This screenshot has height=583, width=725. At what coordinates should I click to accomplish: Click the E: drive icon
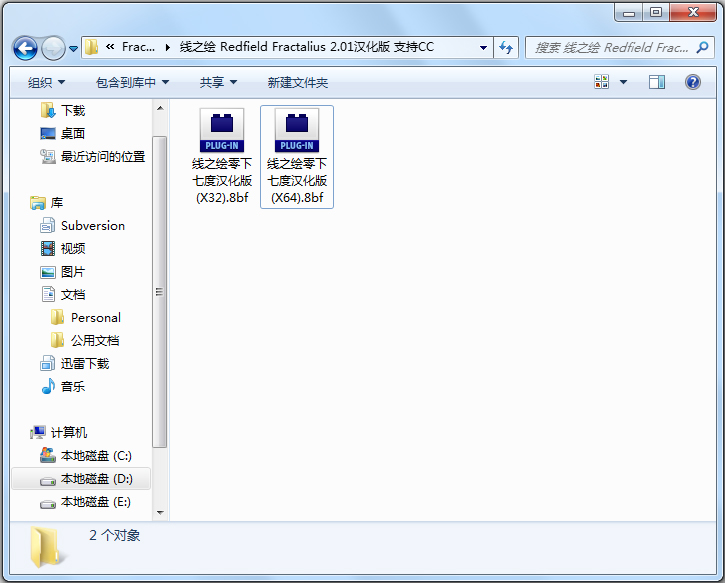click(x=48, y=504)
